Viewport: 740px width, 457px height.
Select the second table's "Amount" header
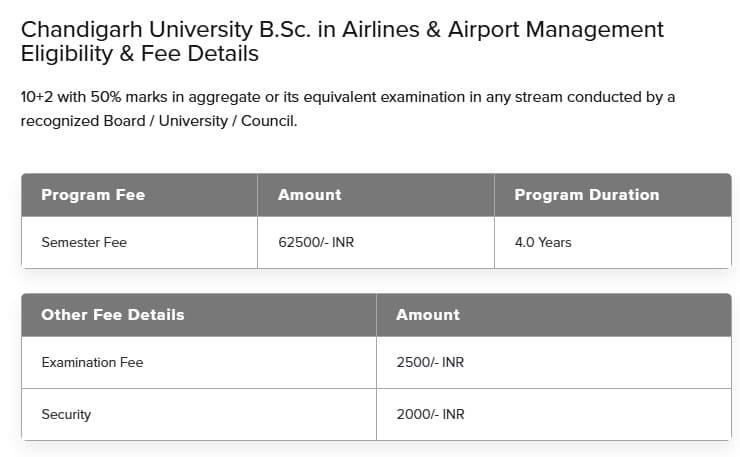(427, 314)
